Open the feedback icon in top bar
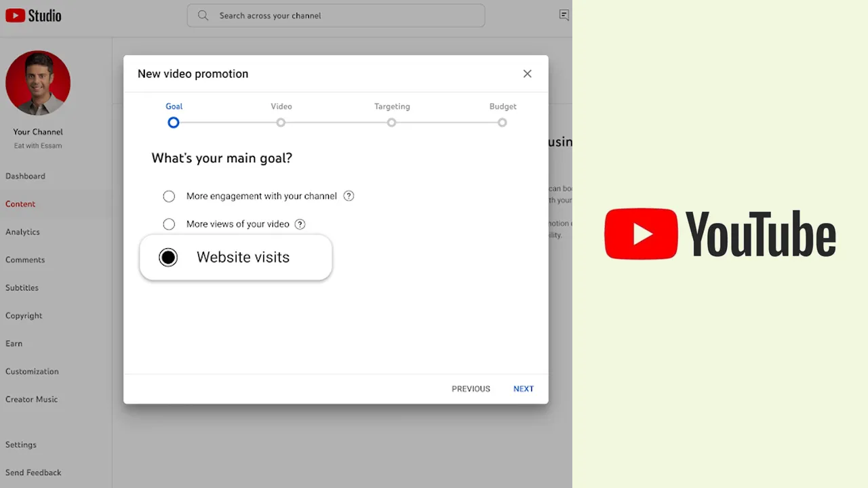Viewport: 868px width, 488px height. coord(564,15)
